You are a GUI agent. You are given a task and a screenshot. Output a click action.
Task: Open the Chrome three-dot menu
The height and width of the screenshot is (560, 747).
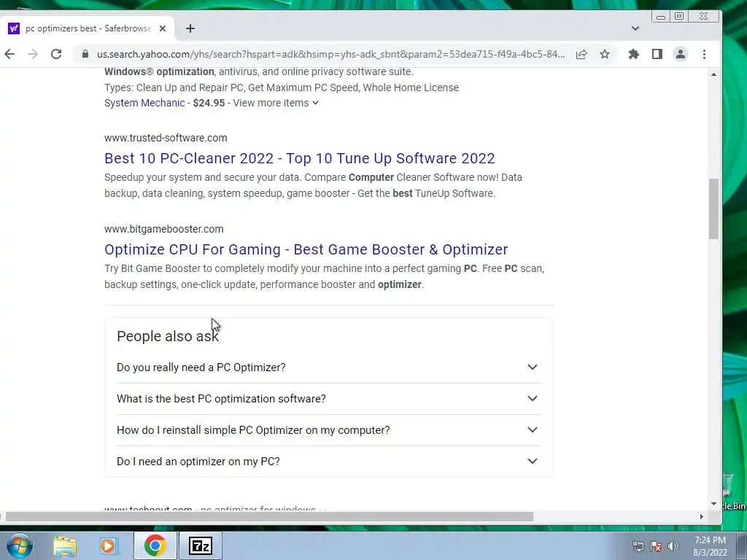pos(704,54)
